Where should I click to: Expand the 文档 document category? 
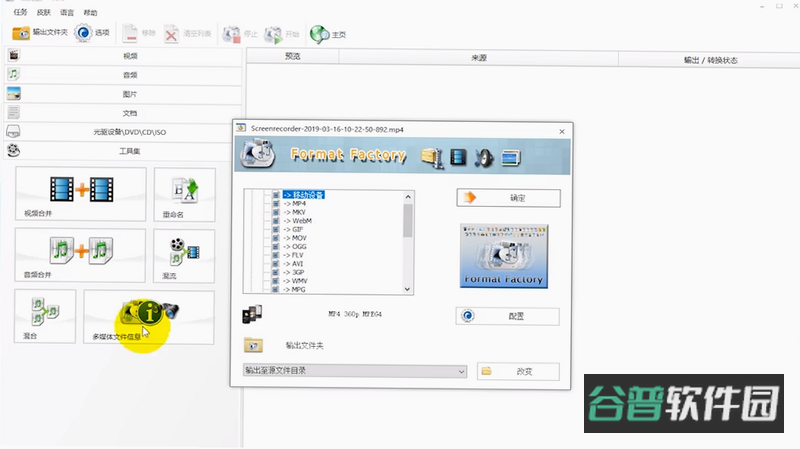(123, 113)
